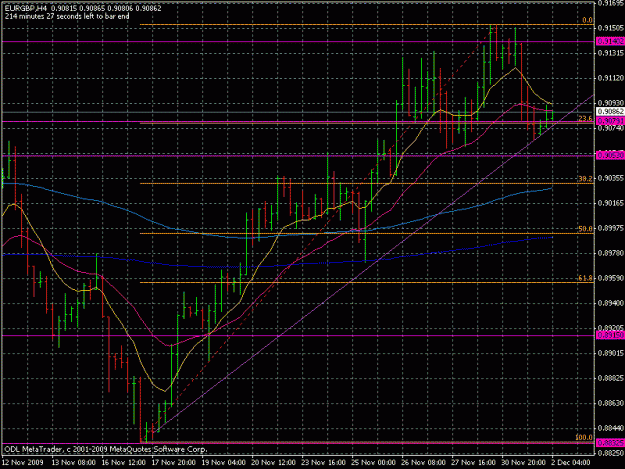
Task: Click time axis label '23 Nov 16:00'
Action: (x=324, y=463)
